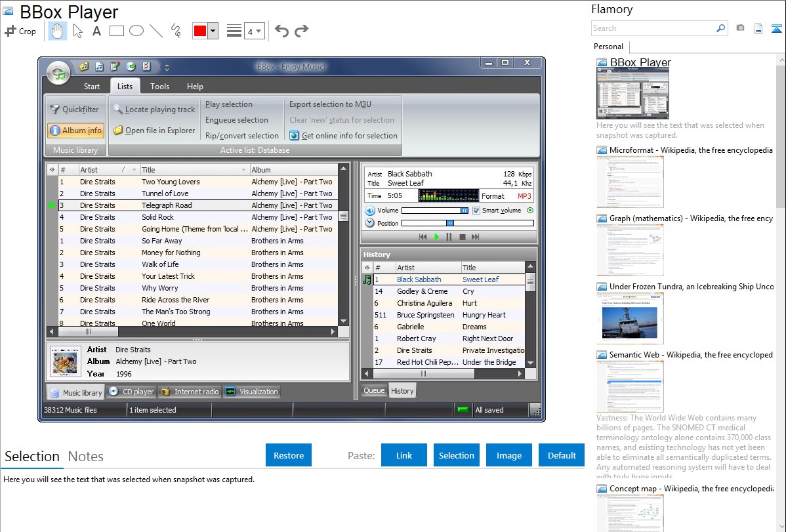This screenshot has height=532, width=786.
Task: Open the color picker dropdown arrow
Action: [x=213, y=31]
